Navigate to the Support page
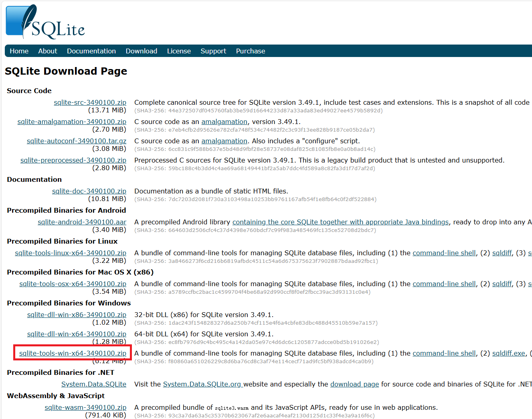The width and height of the screenshot is (532, 419). pos(213,51)
